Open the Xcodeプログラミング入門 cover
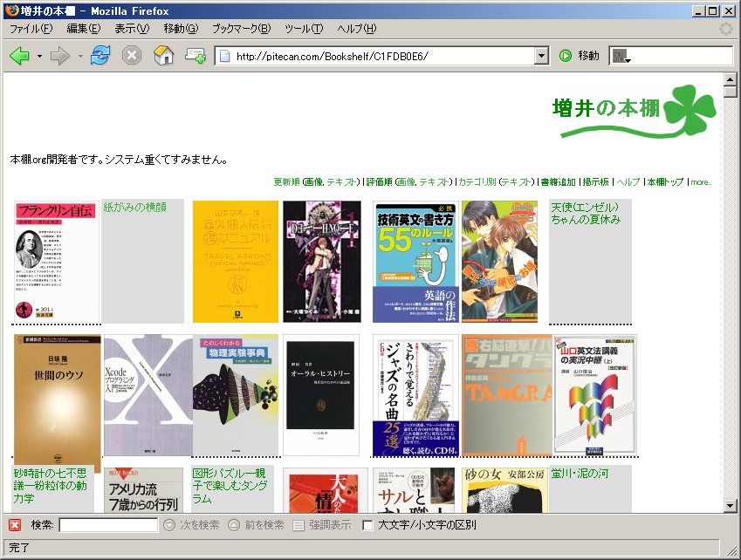The width and height of the screenshot is (741, 560). tap(148, 395)
